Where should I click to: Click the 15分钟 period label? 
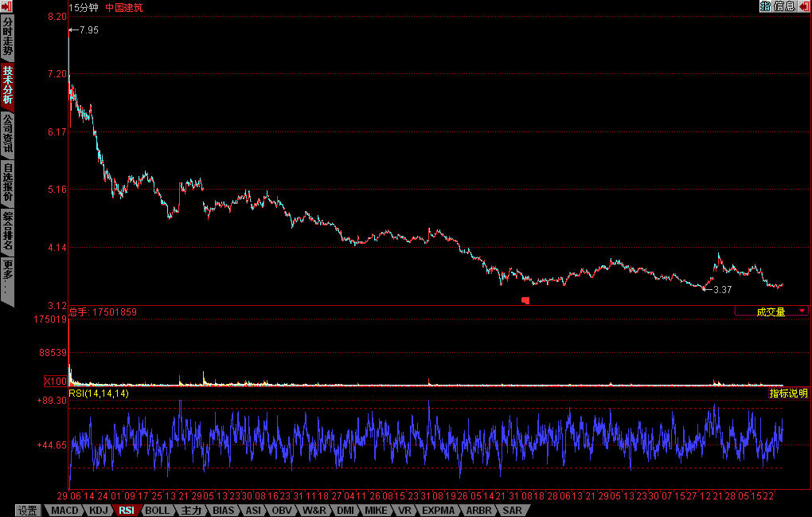[84, 8]
